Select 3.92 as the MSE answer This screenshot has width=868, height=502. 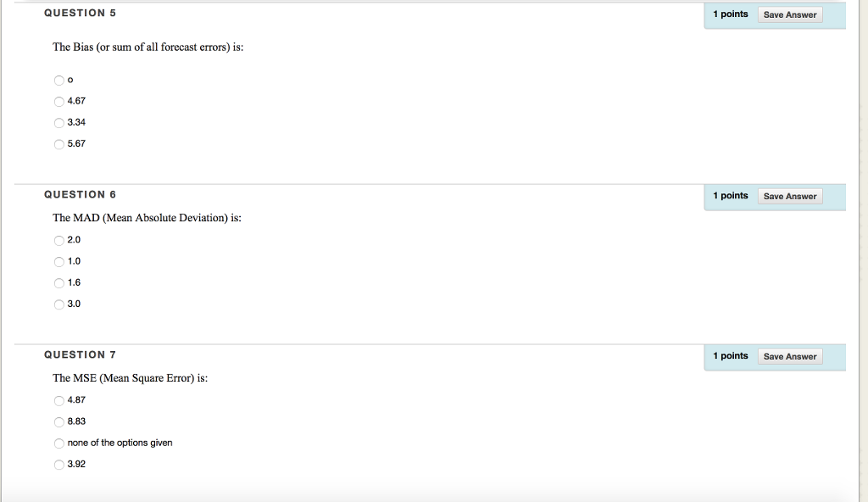(58, 465)
